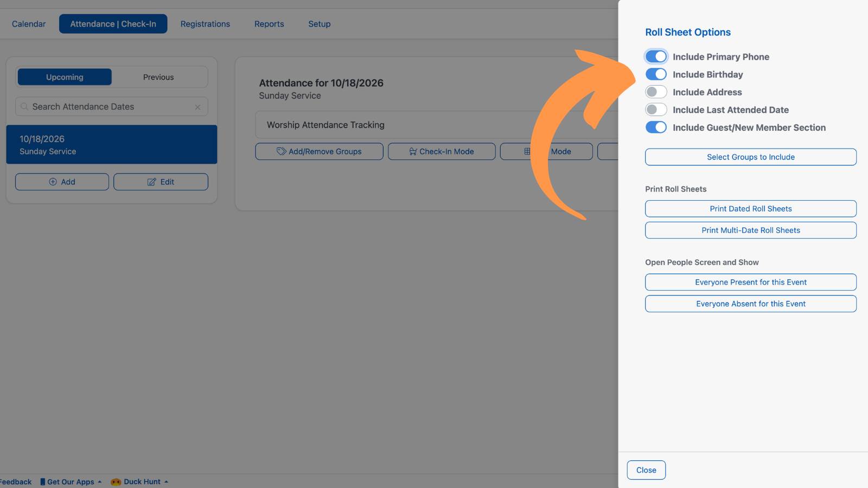The image size is (868, 488).
Task: Launch Check-In Mode
Action: point(442,151)
